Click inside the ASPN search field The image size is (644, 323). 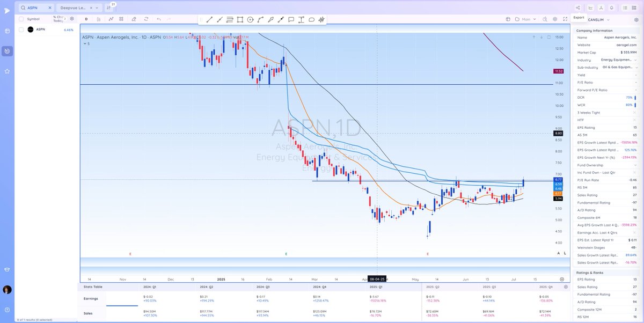tap(36, 8)
